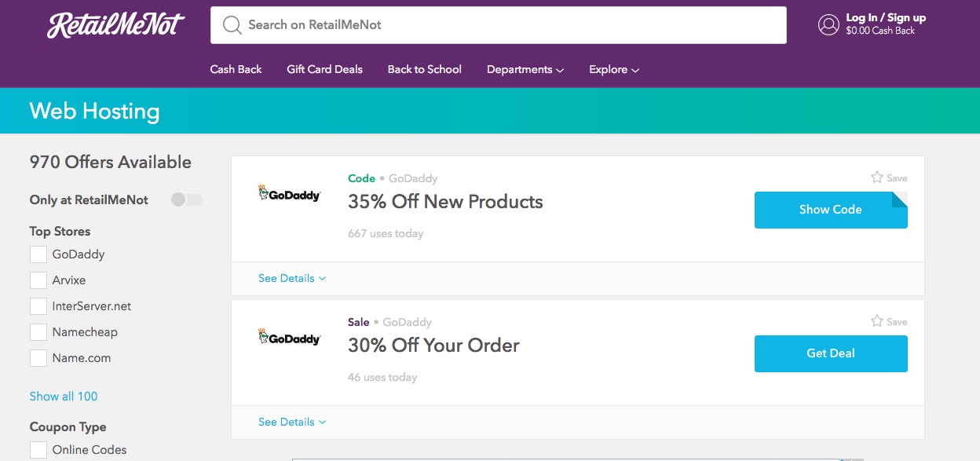Click the Save star on 30% Off offer

[877, 321]
